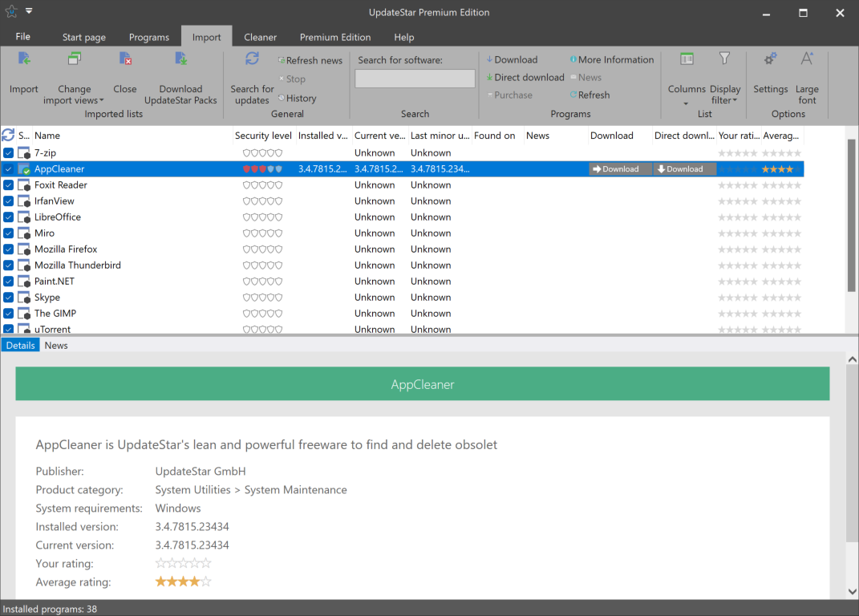This screenshot has width=859, height=616.
Task: Untick the Skype row checkbox
Action: (8, 298)
